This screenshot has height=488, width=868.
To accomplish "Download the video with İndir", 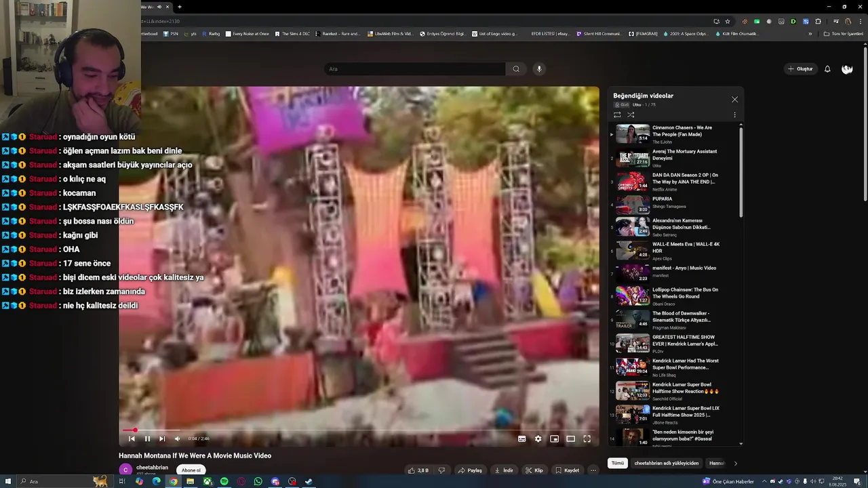I will pyautogui.click(x=504, y=470).
